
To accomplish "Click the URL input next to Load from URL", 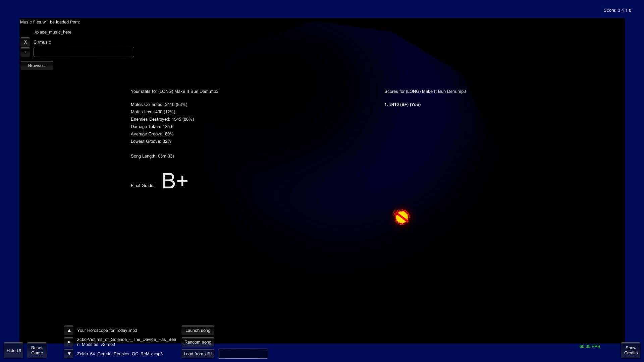I will tap(243, 354).
